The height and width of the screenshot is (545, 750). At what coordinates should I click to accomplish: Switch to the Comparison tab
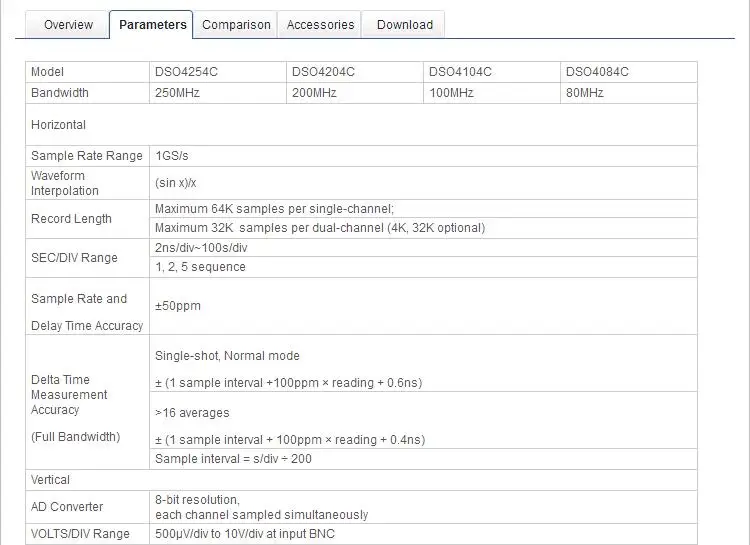(236, 24)
